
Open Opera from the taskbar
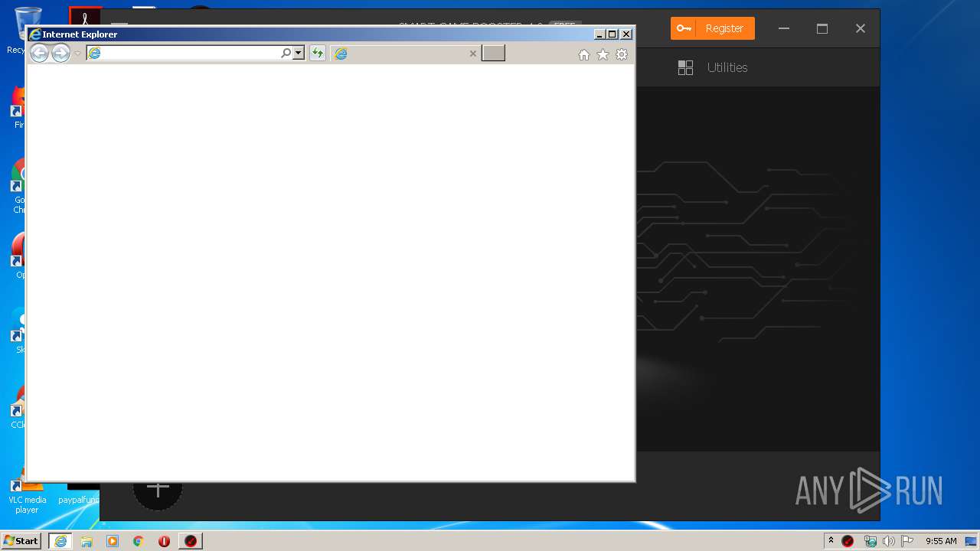[x=164, y=541]
